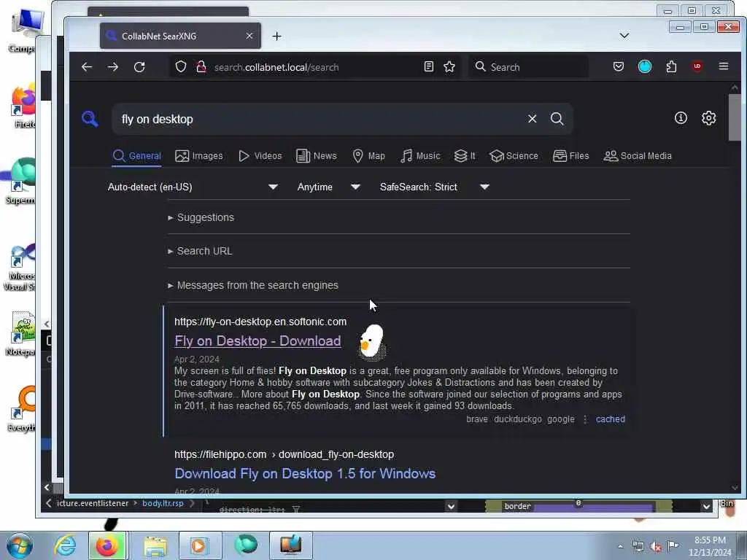This screenshot has width=747, height=560.
Task: Open the extensions puzzle icon
Action: [x=671, y=66]
